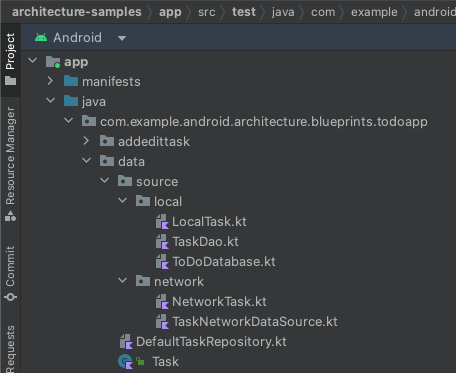Open the Android view dropdown arrow
This screenshot has height=373, width=456.
[122, 38]
